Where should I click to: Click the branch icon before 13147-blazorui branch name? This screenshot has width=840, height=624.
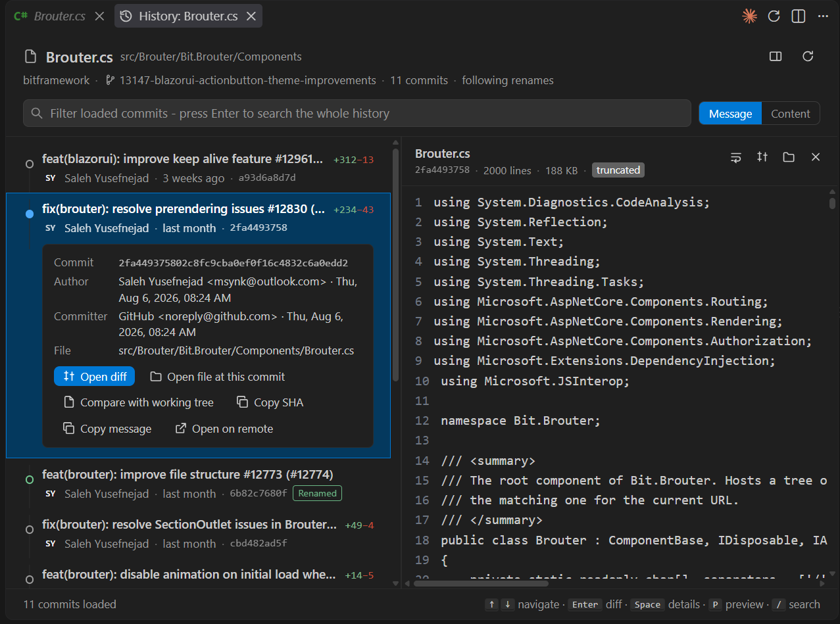pyautogui.click(x=109, y=80)
